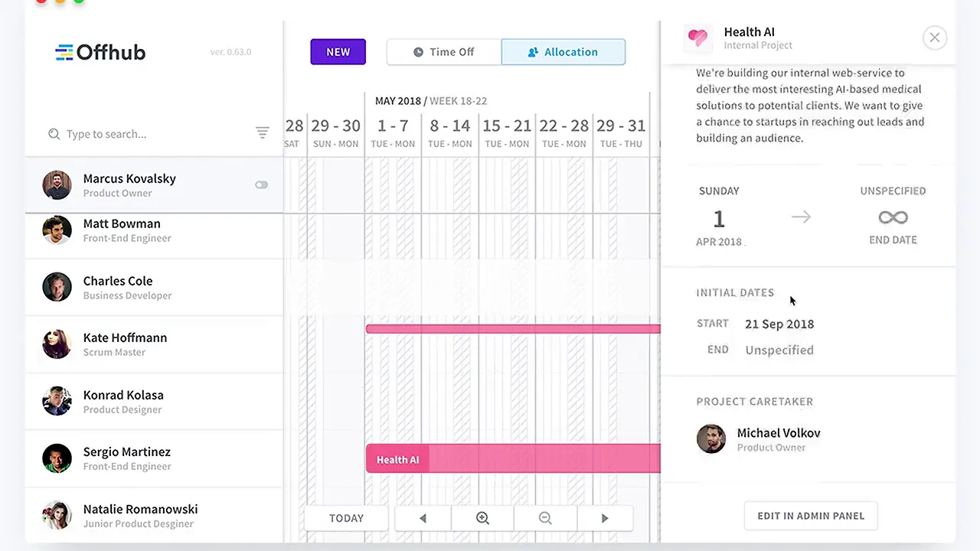Close the Health AI details panel
980x551 pixels.
(934, 37)
